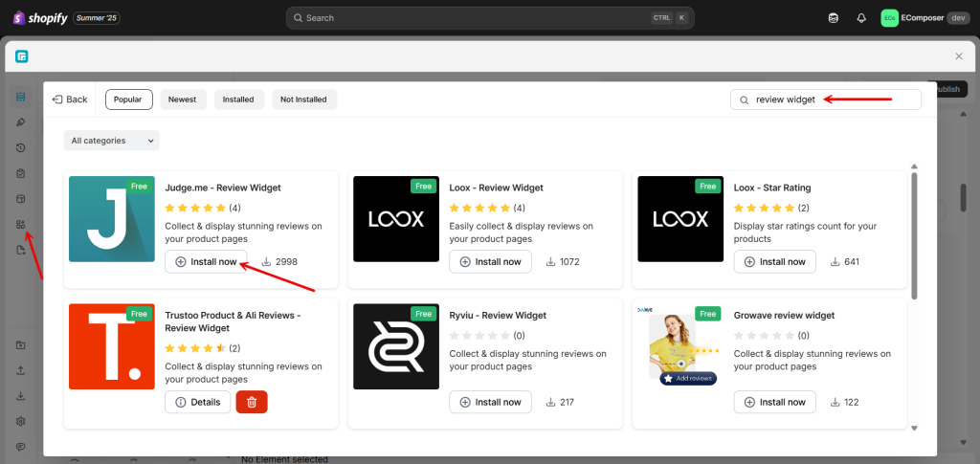Viewport: 980px width, 464px height.
Task: Click the Trustoo T thumbnail
Action: (112, 346)
